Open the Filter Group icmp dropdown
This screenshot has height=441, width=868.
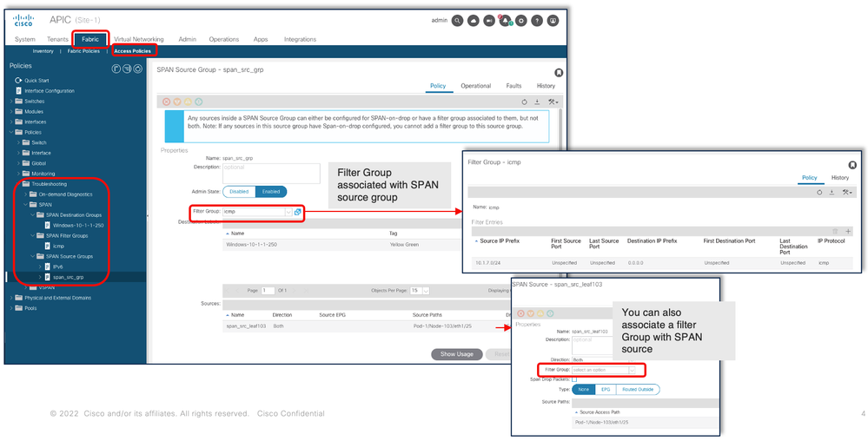tap(288, 212)
